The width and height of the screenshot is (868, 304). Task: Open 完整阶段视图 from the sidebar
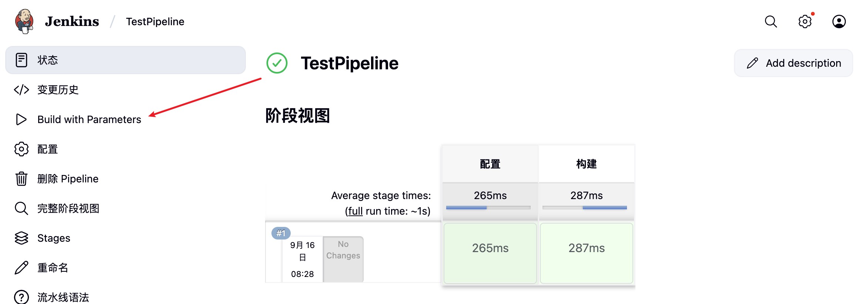(68, 208)
